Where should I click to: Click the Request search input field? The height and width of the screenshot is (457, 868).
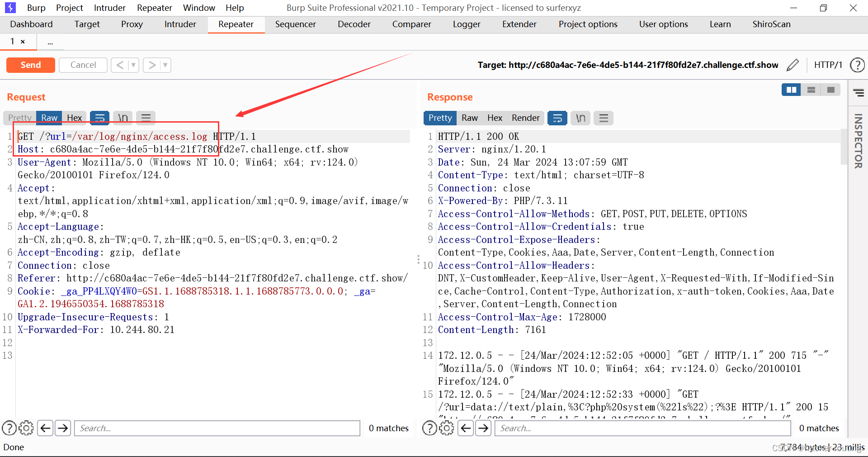(x=217, y=428)
